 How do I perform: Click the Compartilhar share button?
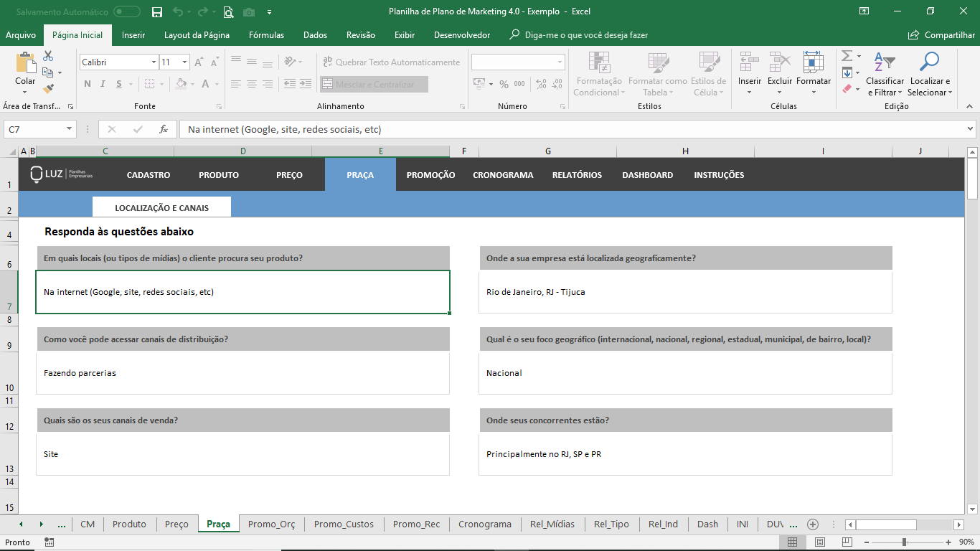(x=941, y=35)
